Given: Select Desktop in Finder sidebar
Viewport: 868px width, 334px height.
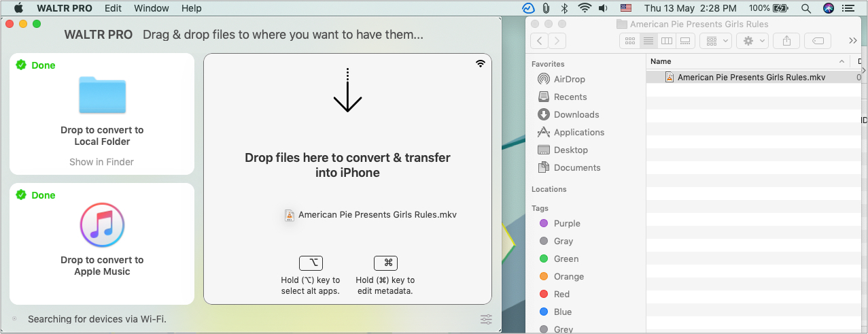Looking at the screenshot, I should 571,150.
